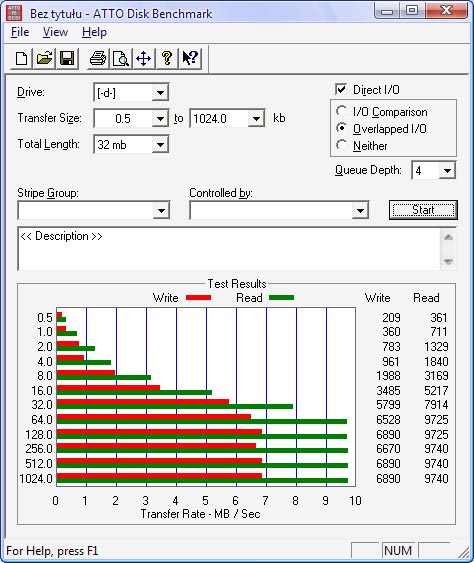Click the read value 7914
The image size is (474, 563).
[436, 405]
